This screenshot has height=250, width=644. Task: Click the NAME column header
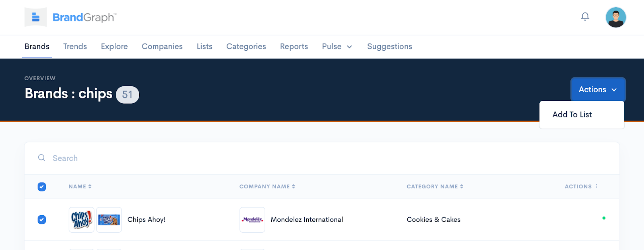(x=77, y=186)
